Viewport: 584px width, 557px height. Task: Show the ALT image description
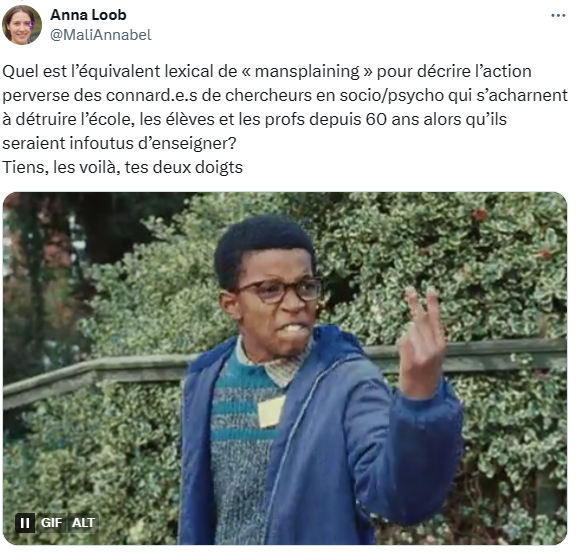coord(83,523)
